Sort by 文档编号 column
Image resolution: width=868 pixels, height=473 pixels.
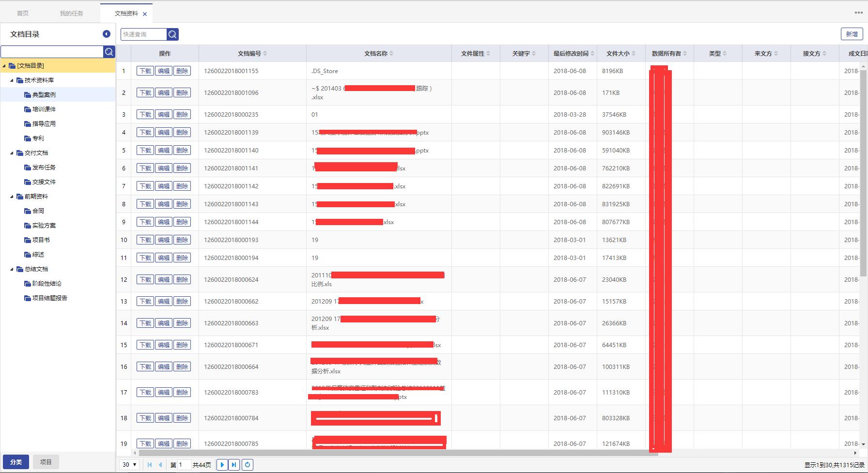pos(252,54)
